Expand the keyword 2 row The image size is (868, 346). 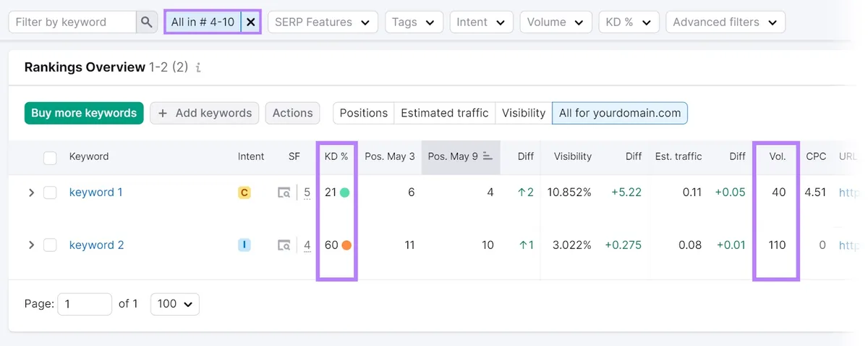coord(31,245)
